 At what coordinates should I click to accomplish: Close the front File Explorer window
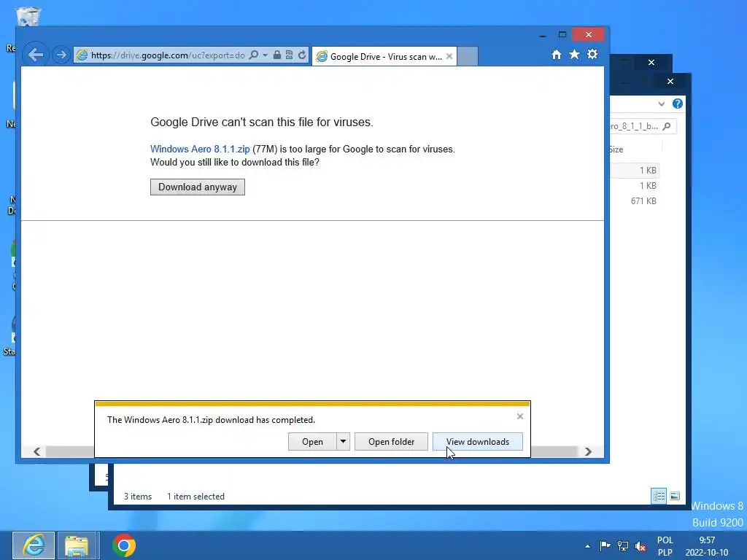point(670,82)
